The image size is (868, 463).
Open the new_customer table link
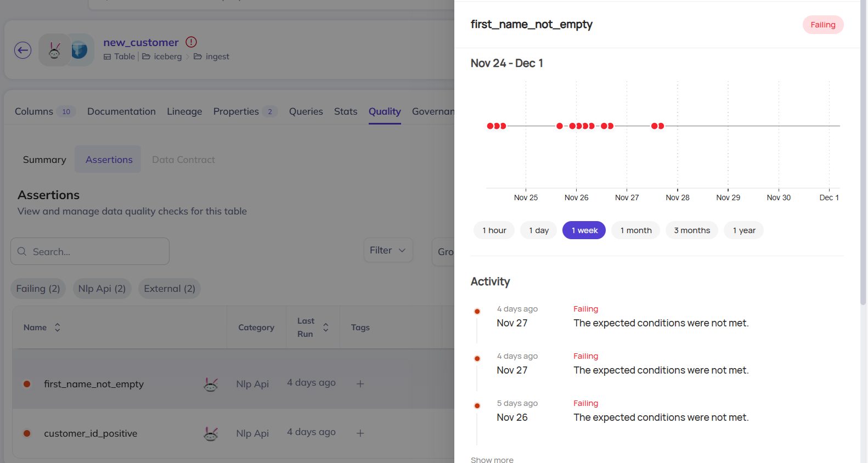tap(141, 42)
